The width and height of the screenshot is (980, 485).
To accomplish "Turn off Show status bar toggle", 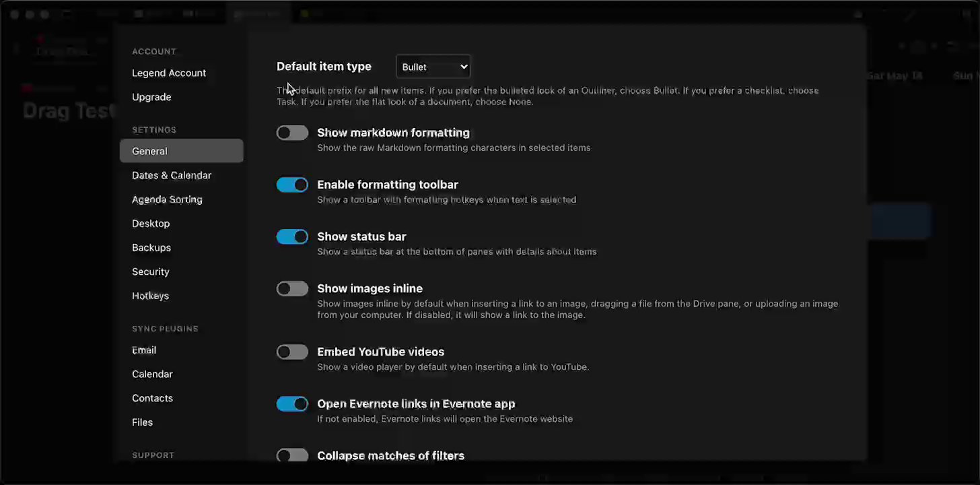I will coord(292,237).
